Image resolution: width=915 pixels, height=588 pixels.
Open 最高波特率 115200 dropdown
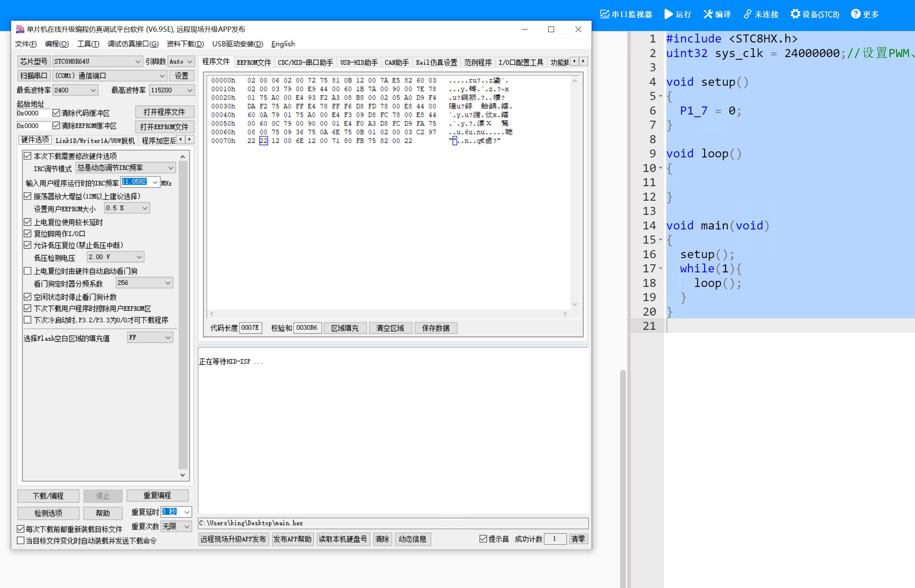(172, 90)
